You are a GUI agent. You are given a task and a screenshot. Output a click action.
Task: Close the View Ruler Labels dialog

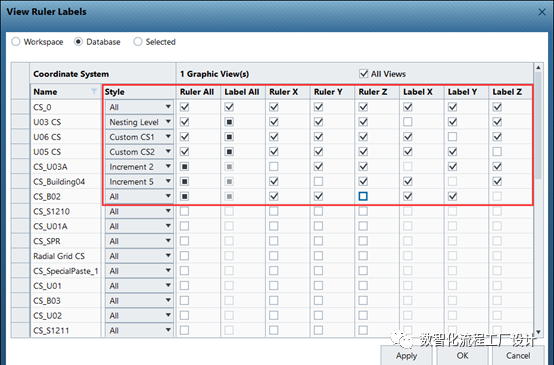pos(542,12)
